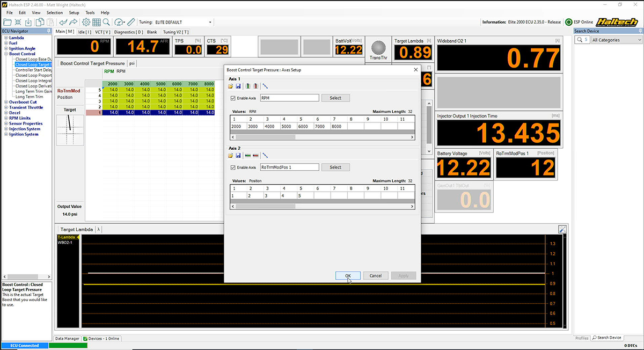Open the Setup menu
This screenshot has width=644, height=350.
[x=74, y=12]
